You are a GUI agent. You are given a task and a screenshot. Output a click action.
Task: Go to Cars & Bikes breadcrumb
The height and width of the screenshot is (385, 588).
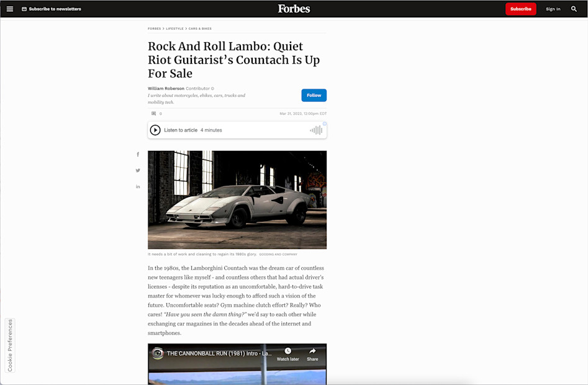click(x=200, y=29)
